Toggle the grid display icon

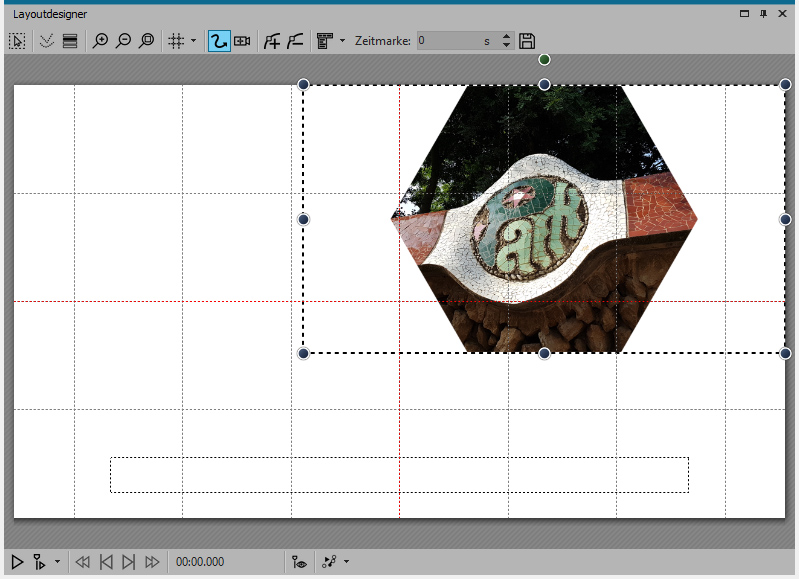(176, 41)
